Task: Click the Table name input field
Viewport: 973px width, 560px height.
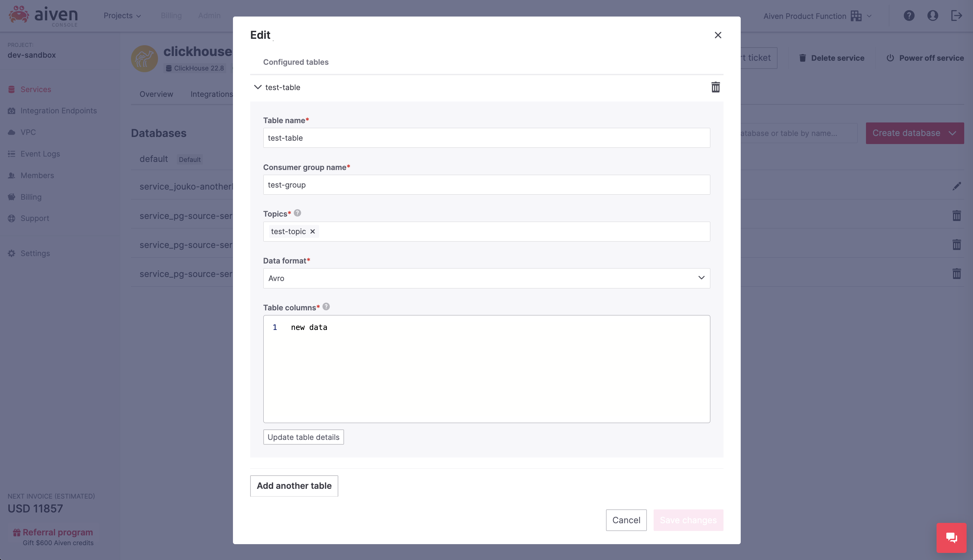Action: [x=486, y=138]
